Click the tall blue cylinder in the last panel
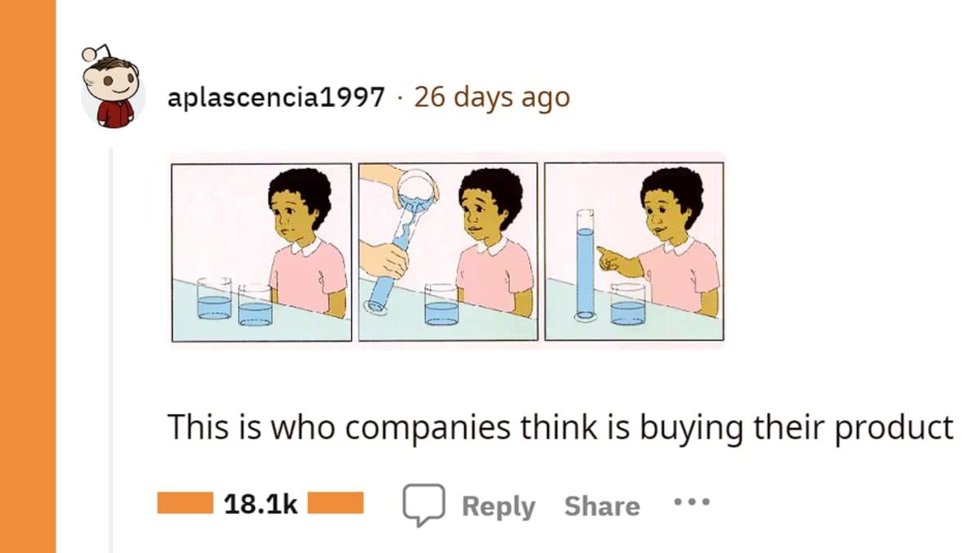The image size is (980, 553). [584, 263]
